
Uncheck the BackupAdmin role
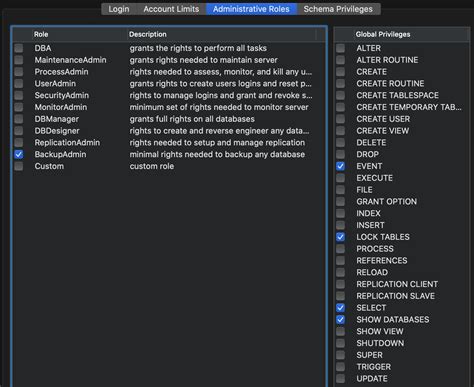[x=19, y=154]
